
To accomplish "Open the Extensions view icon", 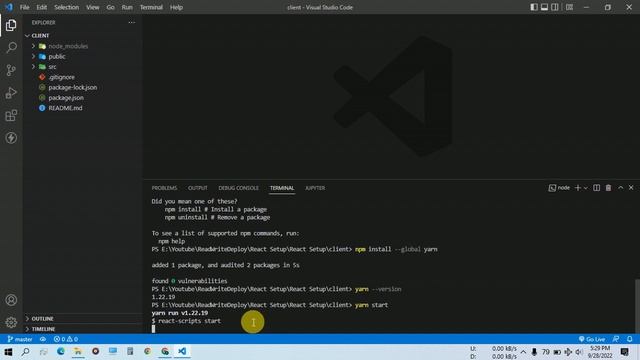I will pos(11,116).
